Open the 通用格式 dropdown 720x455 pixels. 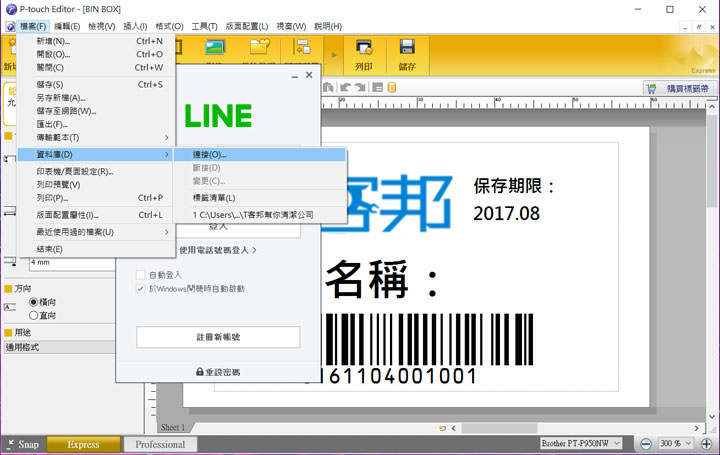[59, 347]
